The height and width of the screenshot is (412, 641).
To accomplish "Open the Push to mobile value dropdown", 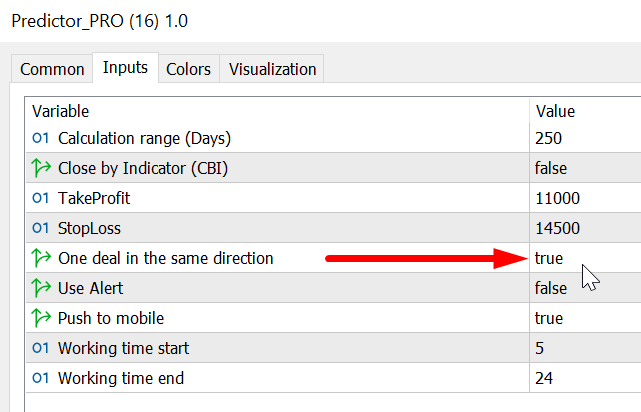I will 549,318.
